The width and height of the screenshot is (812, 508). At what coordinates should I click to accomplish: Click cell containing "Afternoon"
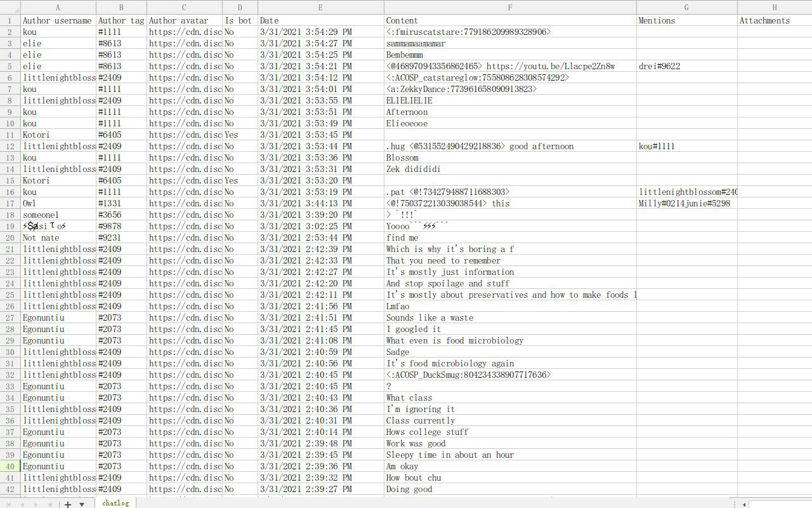click(x=510, y=112)
